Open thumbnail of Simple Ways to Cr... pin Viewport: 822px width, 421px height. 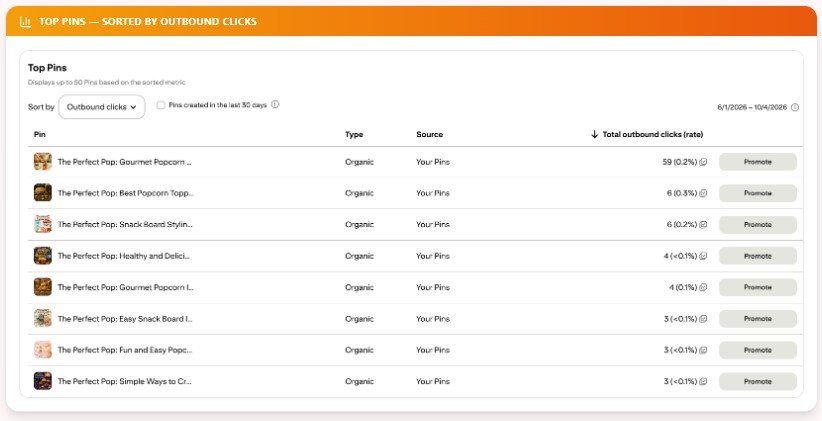tap(43, 381)
